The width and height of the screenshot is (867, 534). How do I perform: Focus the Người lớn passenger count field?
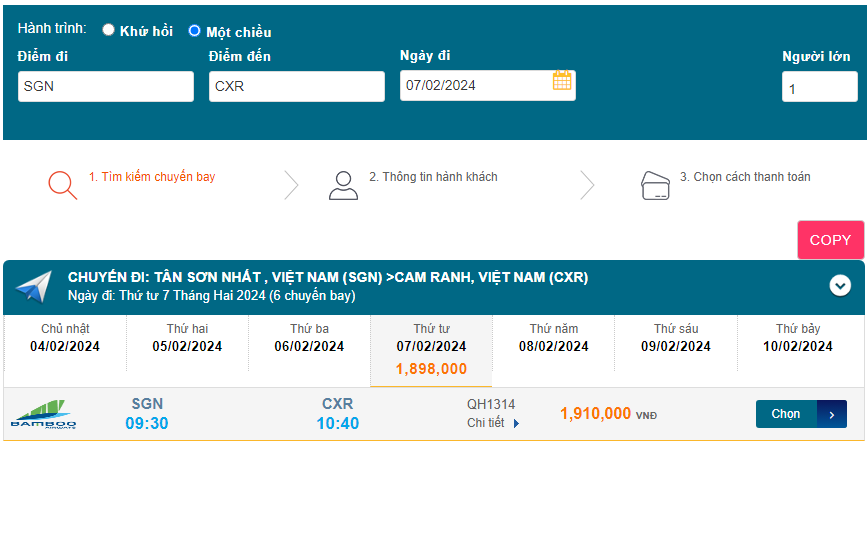[x=819, y=88]
